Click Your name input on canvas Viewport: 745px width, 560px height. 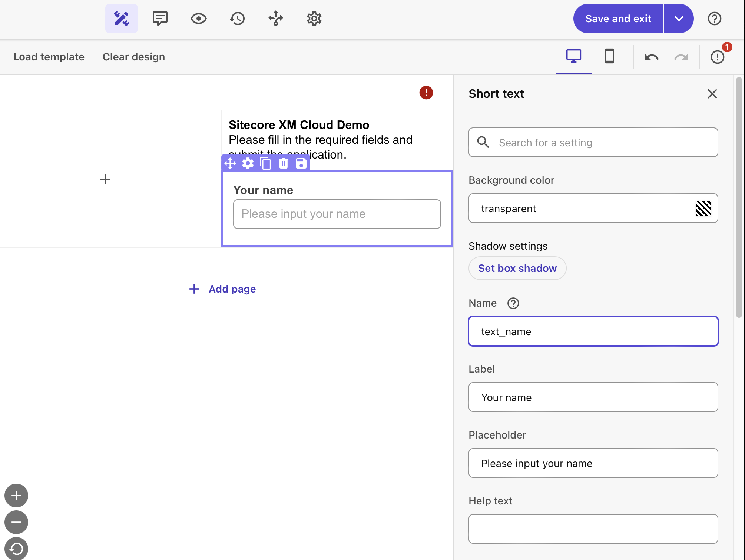click(x=337, y=214)
